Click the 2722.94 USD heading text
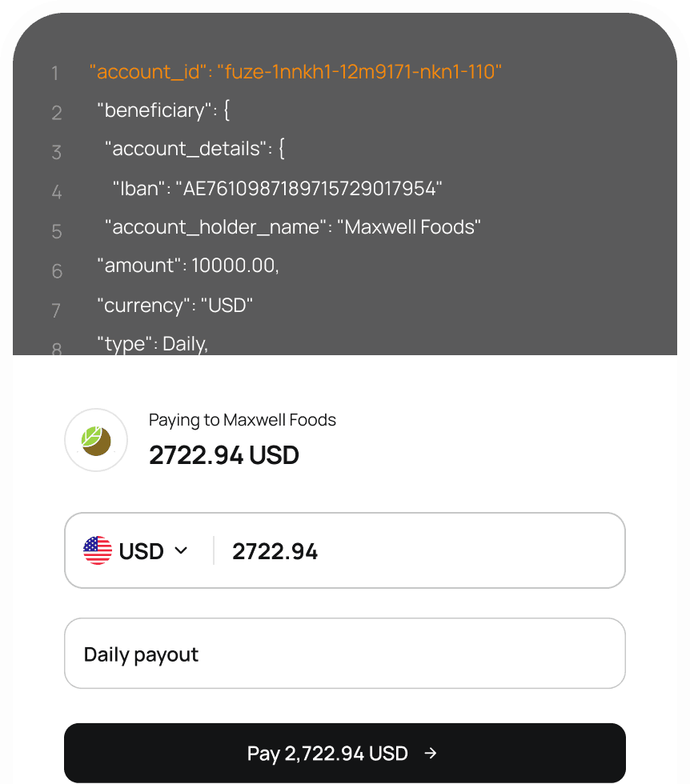The image size is (690, 784). [x=223, y=454]
